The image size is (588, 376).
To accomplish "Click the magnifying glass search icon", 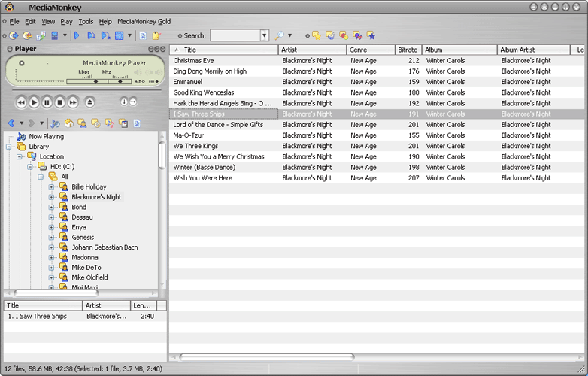I will pyautogui.click(x=279, y=35).
